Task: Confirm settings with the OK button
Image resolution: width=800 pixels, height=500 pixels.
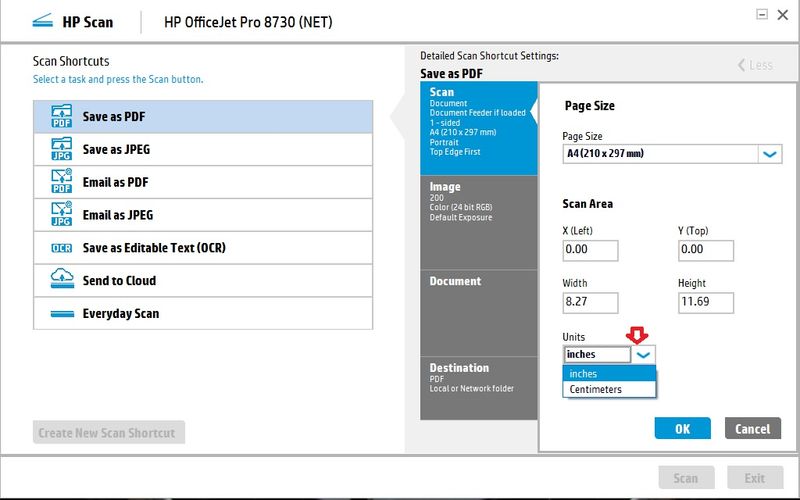Action: (682, 428)
